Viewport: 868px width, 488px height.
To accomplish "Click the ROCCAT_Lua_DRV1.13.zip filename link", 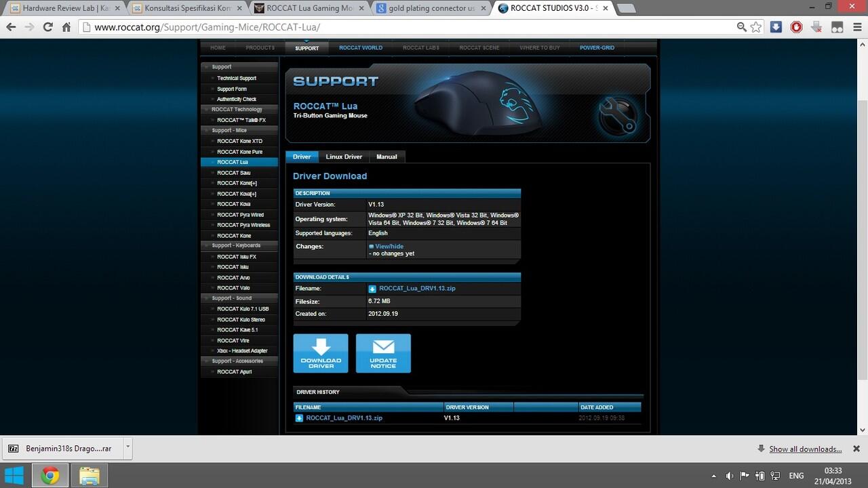I will coord(417,289).
